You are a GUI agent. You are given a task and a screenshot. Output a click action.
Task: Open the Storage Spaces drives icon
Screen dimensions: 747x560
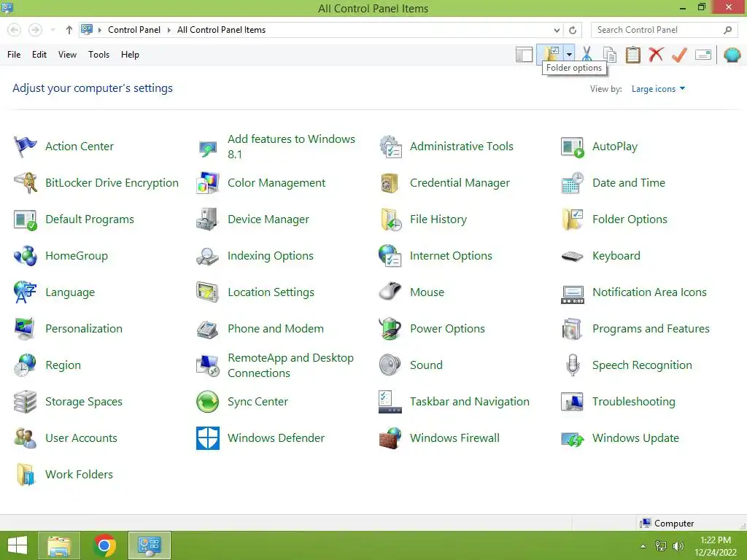click(25, 402)
